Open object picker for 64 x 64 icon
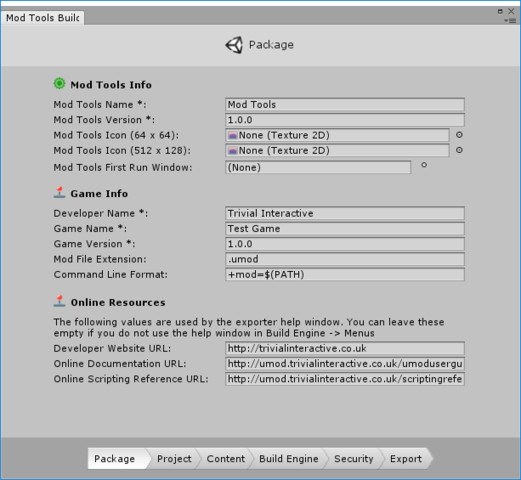 (459, 135)
